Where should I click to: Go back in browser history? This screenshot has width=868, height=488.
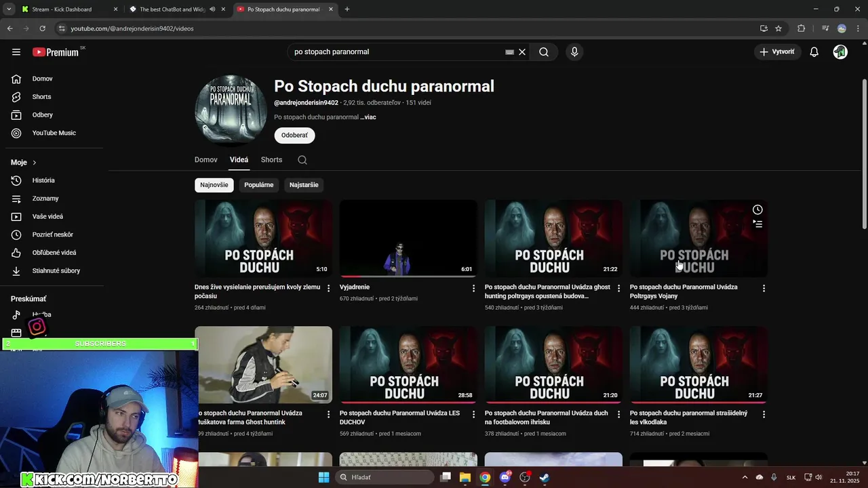[x=9, y=28]
